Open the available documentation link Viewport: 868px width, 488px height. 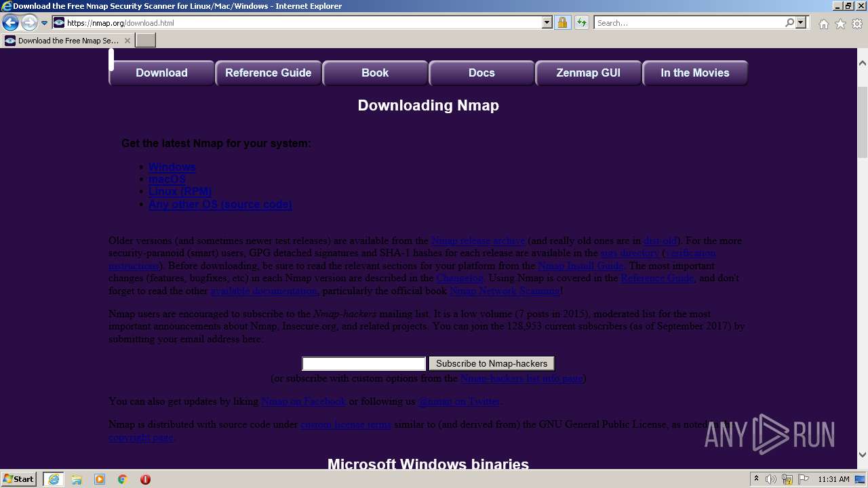264,291
